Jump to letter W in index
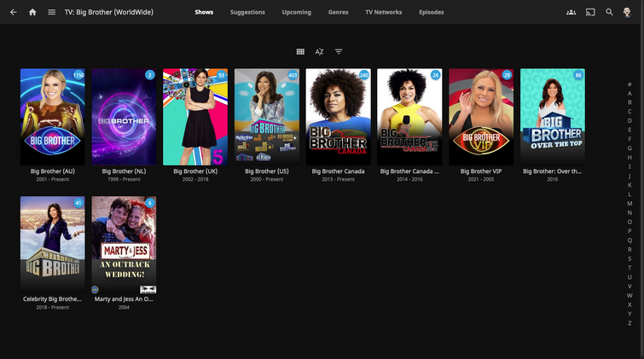Viewport: 644px width, 359px height. tap(629, 295)
